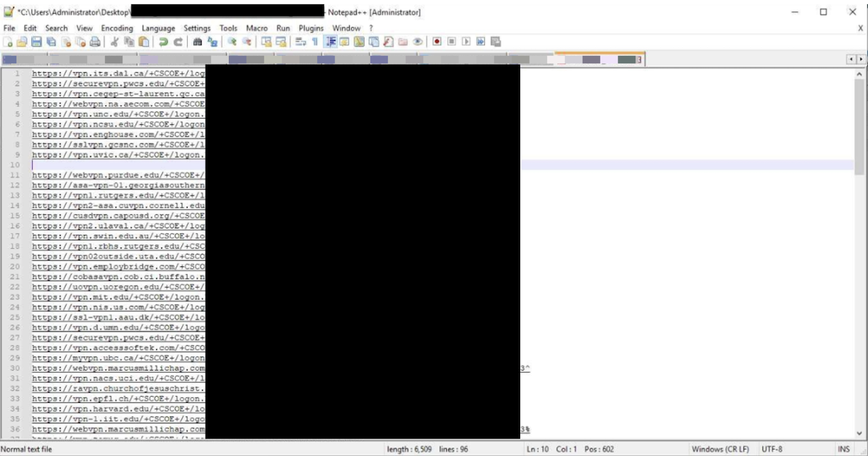Stop macro recording square icon

tap(451, 41)
